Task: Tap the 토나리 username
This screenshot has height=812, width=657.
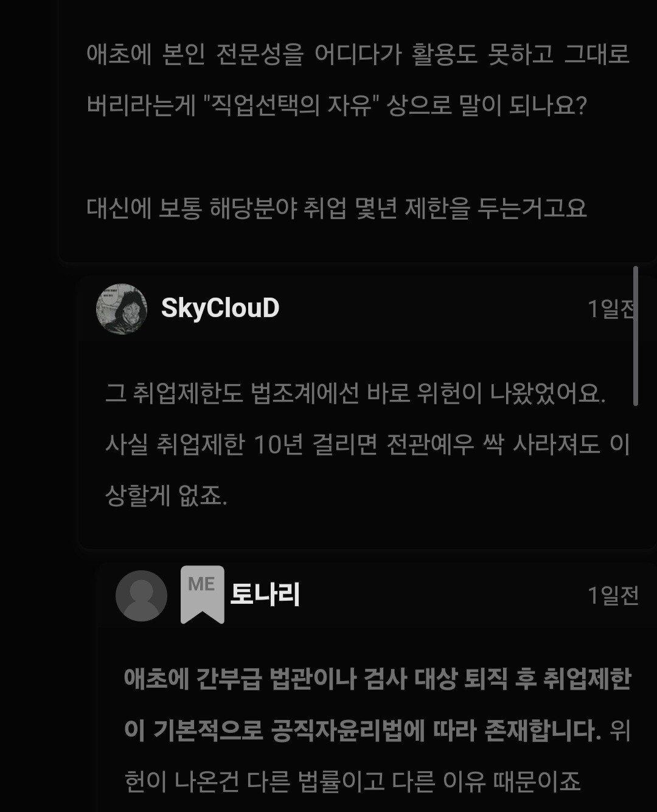Action: click(265, 594)
